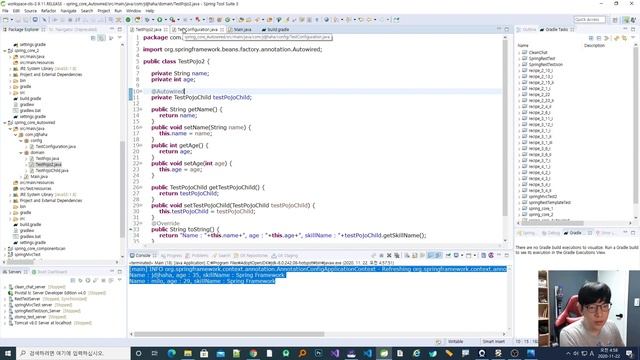Select TestConfiguration.java in Package Explorer
640x360 pixels.
[56, 147]
